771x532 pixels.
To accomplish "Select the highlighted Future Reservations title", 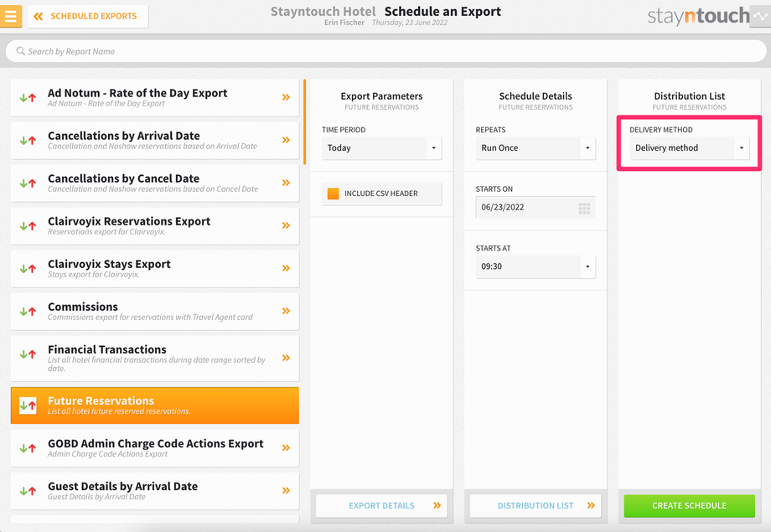I will point(101,400).
